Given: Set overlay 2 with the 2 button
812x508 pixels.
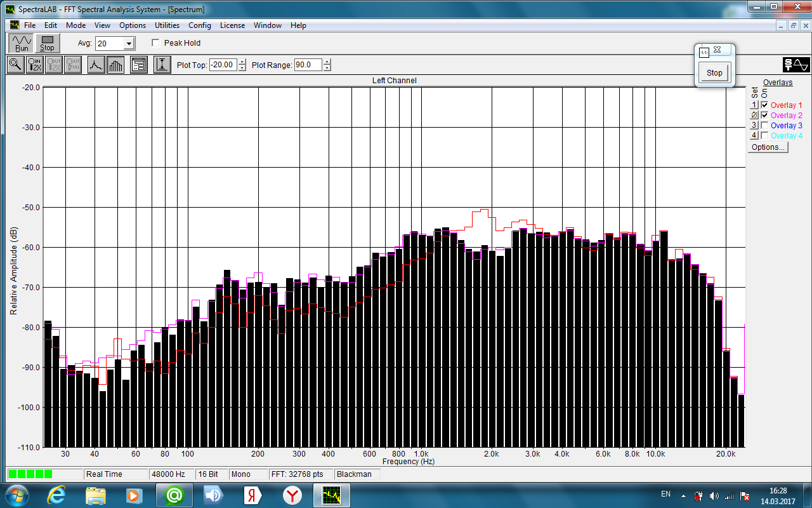Looking at the screenshot, I should [x=754, y=116].
